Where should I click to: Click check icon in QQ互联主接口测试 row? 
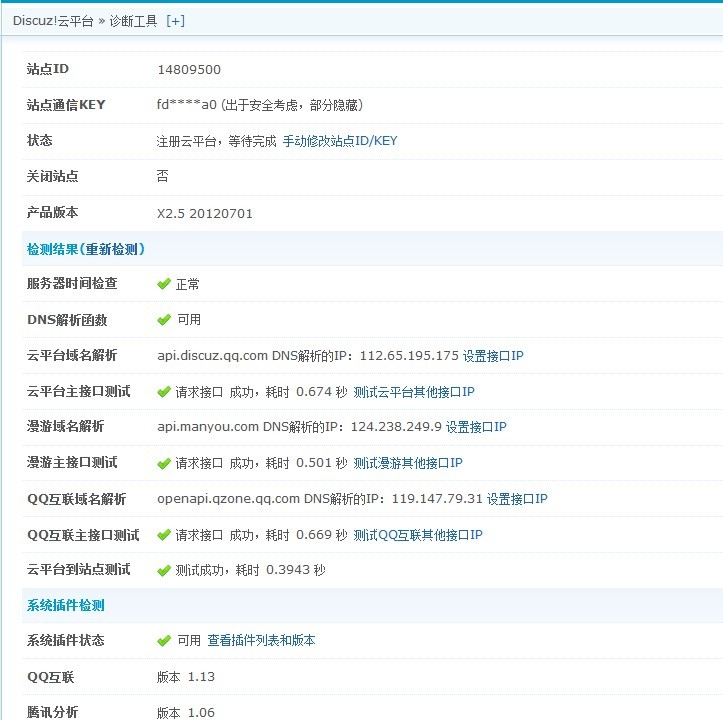point(164,535)
